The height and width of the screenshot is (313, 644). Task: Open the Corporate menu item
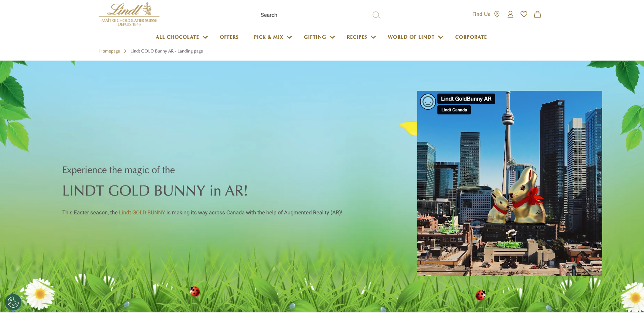click(471, 37)
